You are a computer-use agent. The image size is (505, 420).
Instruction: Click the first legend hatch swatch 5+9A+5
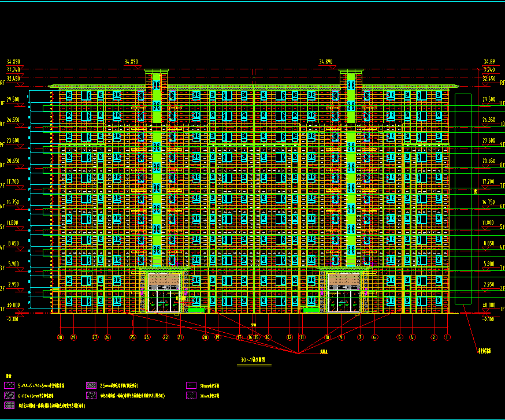pos(9,385)
